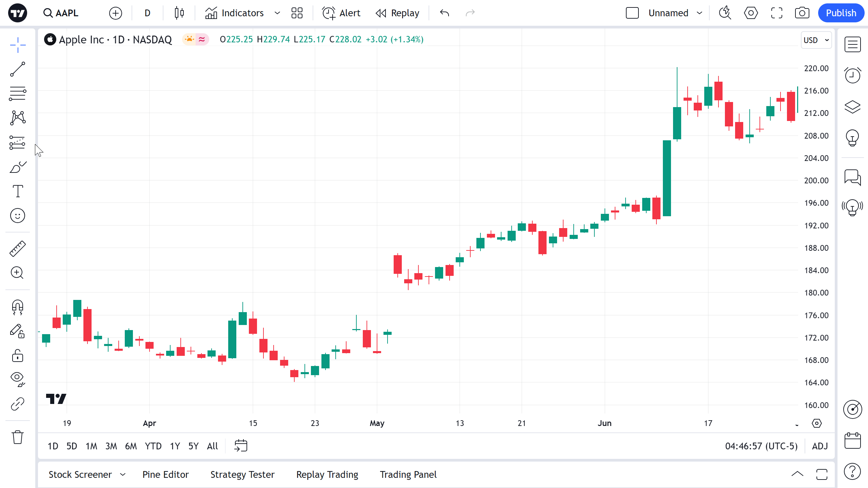This screenshot has width=868, height=488.
Task: Pick the ruler measure tool
Action: pos(18,248)
